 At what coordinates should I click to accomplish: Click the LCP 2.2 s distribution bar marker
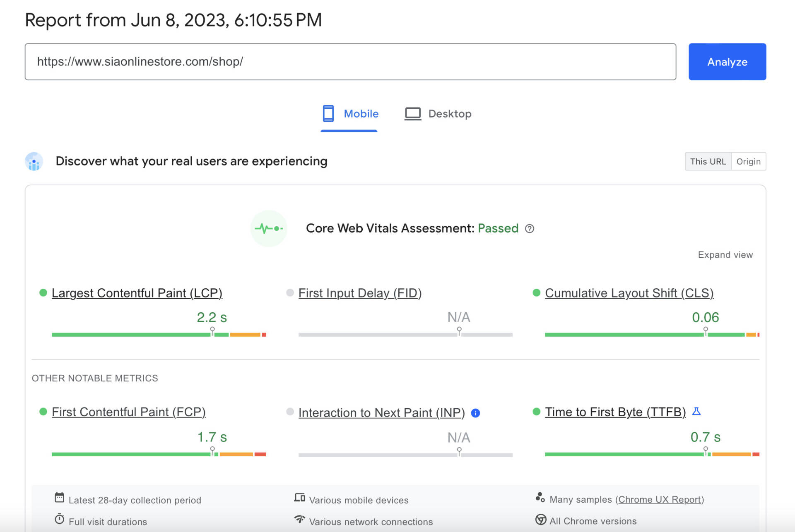click(x=212, y=331)
